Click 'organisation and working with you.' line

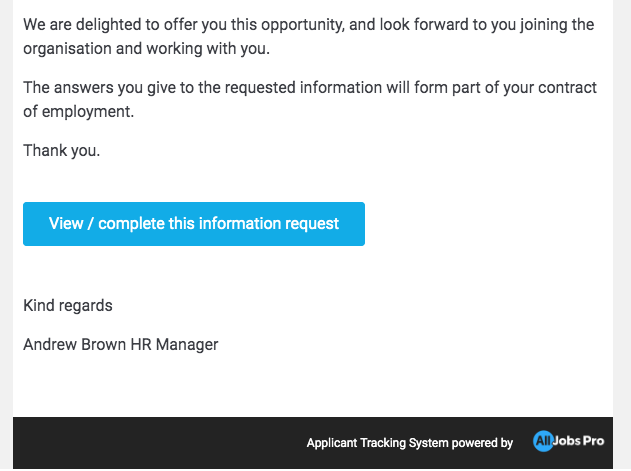pyautogui.click(x=146, y=49)
